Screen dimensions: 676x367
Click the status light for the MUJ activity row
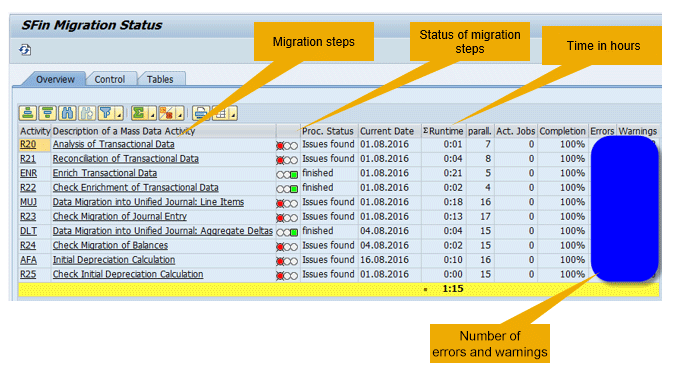(x=287, y=204)
